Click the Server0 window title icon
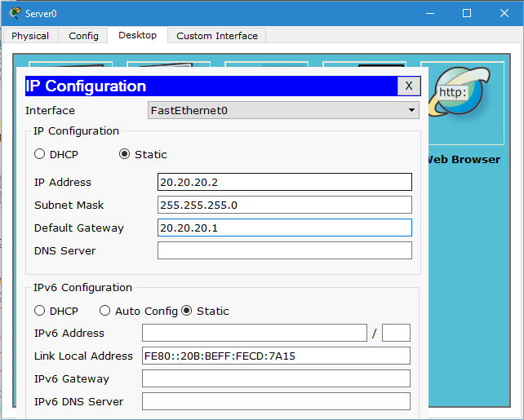 tap(15, 13)
